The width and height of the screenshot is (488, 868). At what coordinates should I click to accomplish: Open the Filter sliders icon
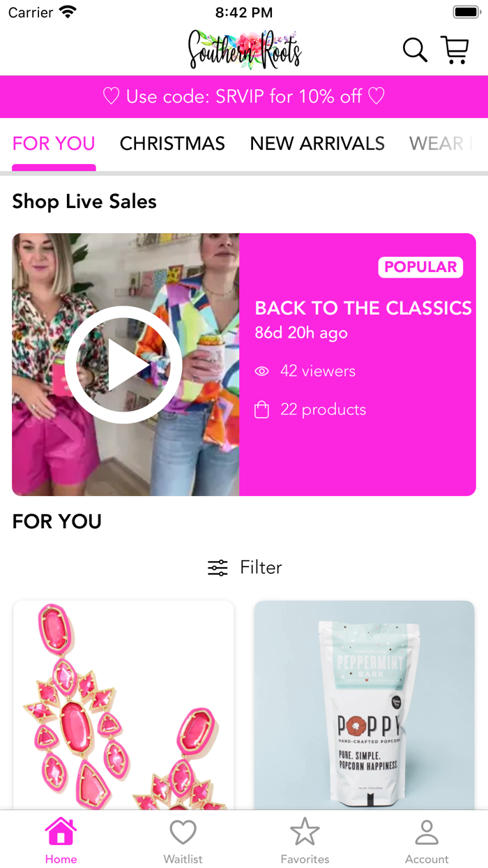(x=218, y=568)
